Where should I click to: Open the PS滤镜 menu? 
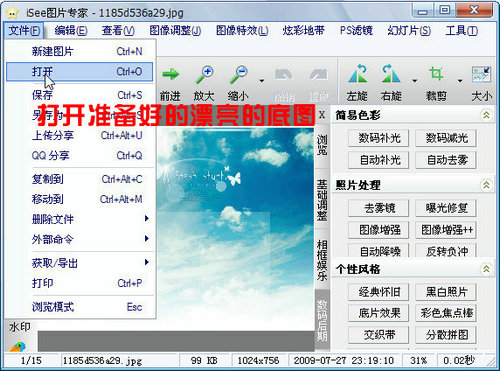[356, 31]
